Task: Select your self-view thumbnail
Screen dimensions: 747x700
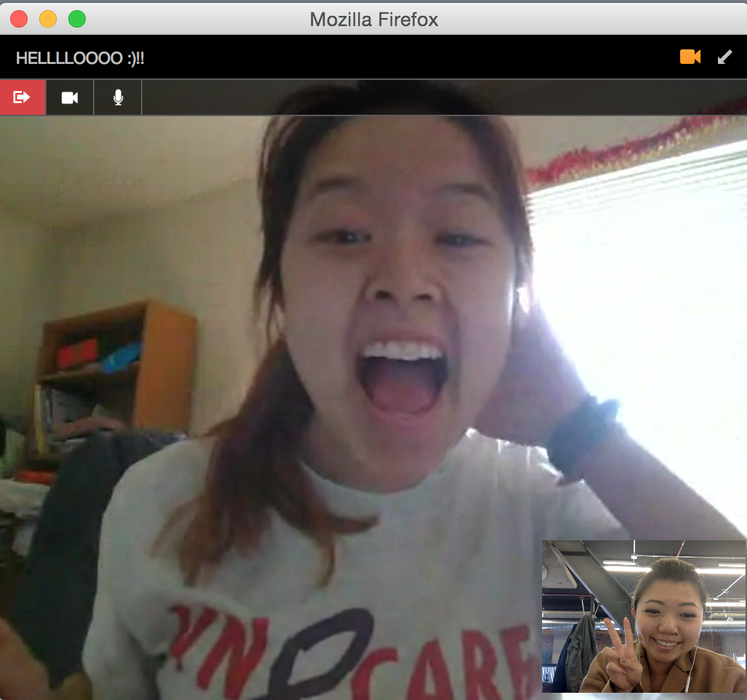Action: coord(643,617)
